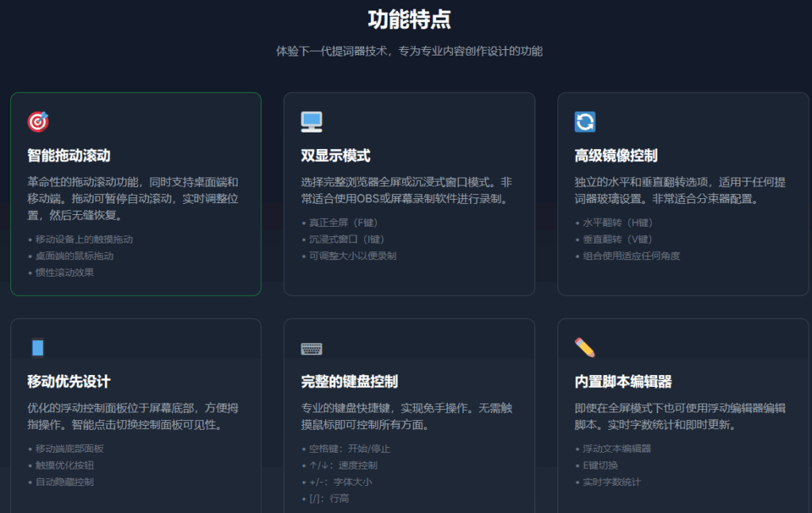812x513 pixels.
Task: Select the 智能拖动滚动 card heading
Action: (x=69, y=155)
